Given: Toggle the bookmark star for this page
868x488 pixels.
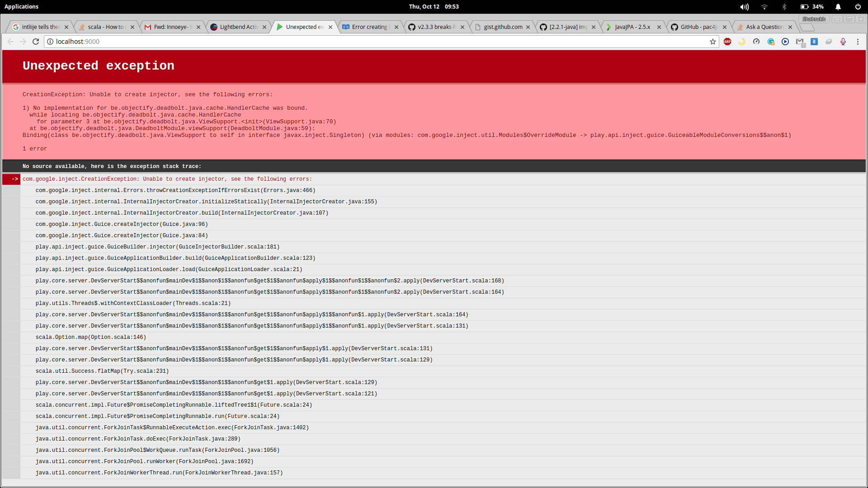Looking at the screenshot, I should click(713, 42).
